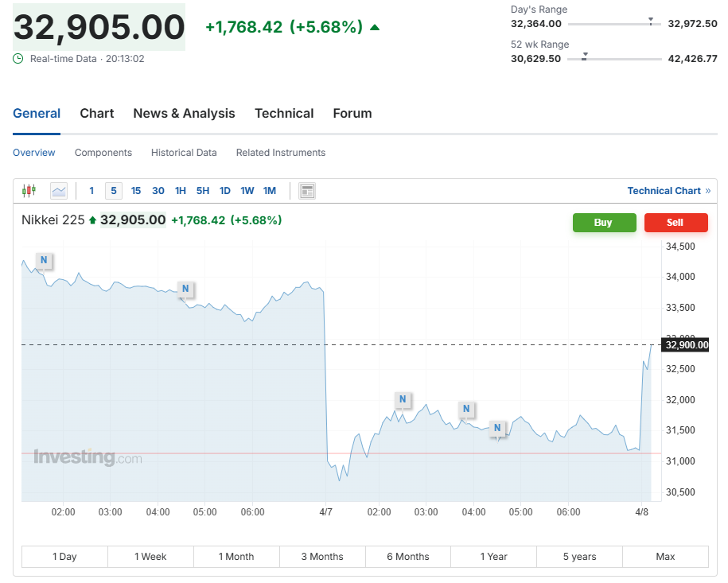Image resolution: width=728 pixels, height=583 pixels.
Task: Open the General tab
Action: pyautogui.click(x=37, y=114)
